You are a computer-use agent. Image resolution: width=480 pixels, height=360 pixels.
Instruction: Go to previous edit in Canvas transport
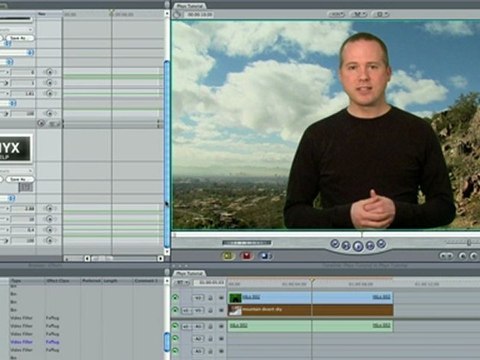[335, 244]
